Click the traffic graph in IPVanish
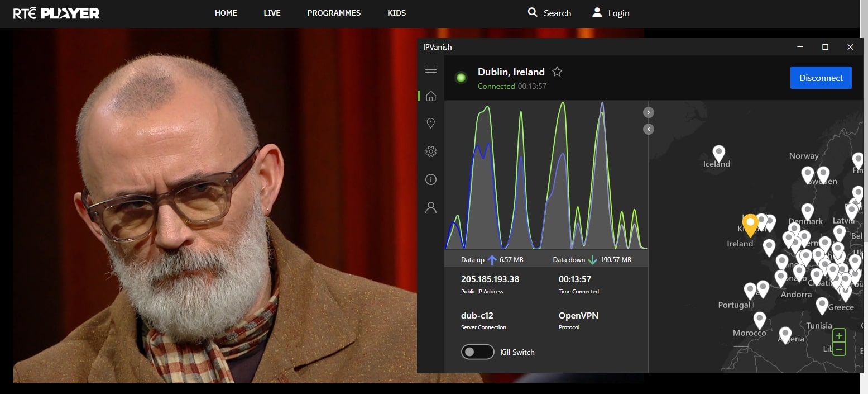 (546, 175)
